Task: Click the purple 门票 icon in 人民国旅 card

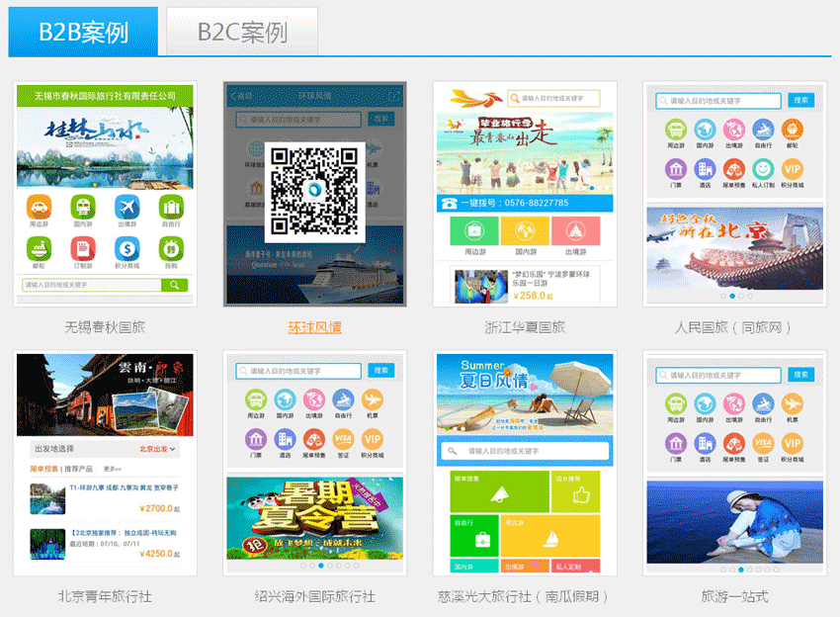Action: point(676,169)
